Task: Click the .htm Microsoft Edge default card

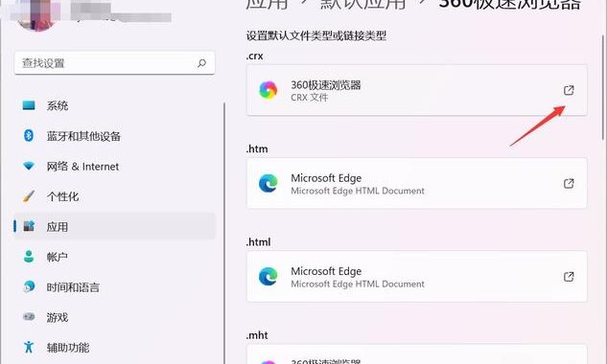Action: tap(416, 183)
